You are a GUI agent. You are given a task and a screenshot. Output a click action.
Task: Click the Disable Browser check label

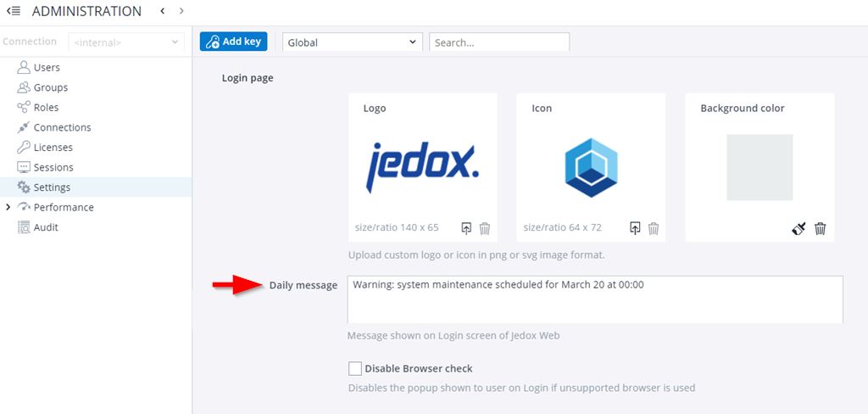[x=419, y=368]
